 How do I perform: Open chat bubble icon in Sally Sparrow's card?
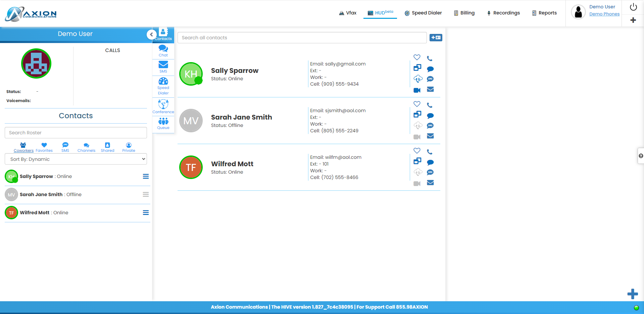coord(430,69)
